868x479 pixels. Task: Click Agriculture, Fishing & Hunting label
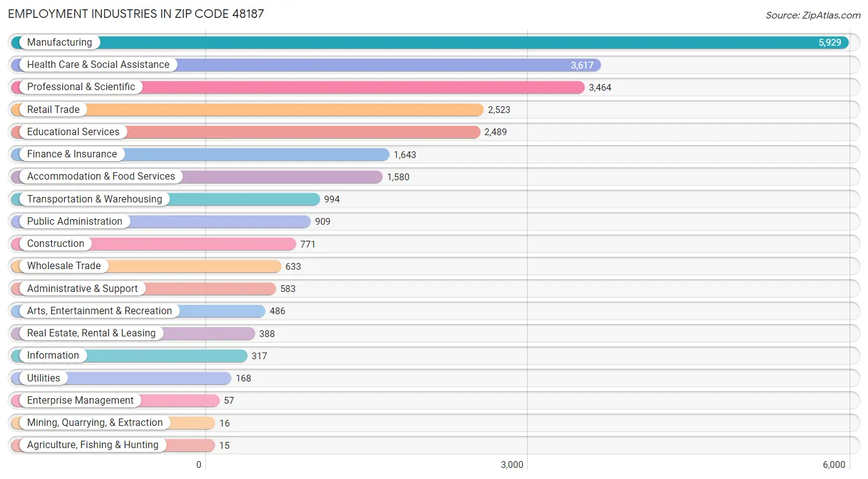pos(93,445)
